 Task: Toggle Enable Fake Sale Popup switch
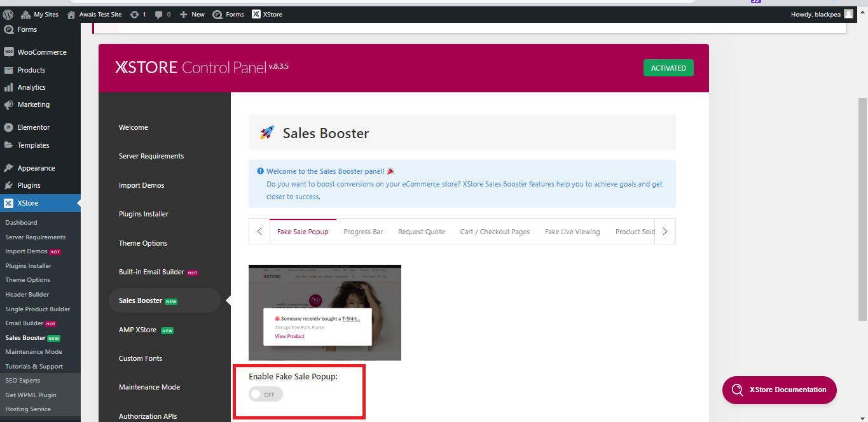pos(266,395)
